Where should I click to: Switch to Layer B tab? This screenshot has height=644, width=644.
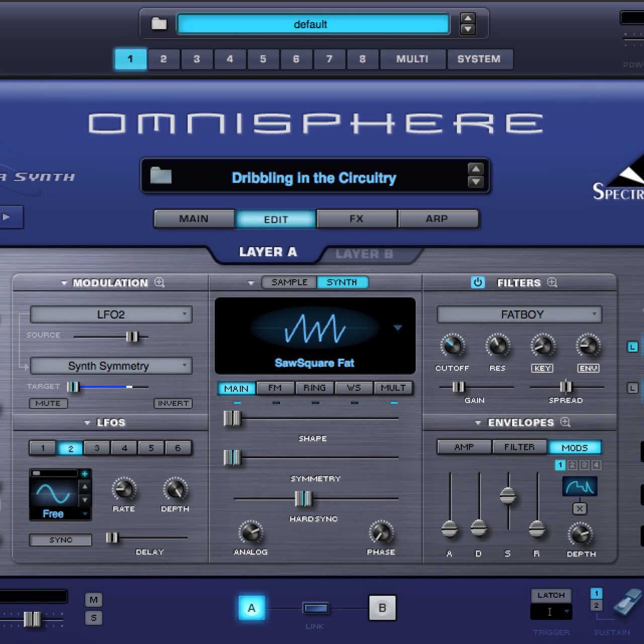pyautogui.click(x=364, y=254)
